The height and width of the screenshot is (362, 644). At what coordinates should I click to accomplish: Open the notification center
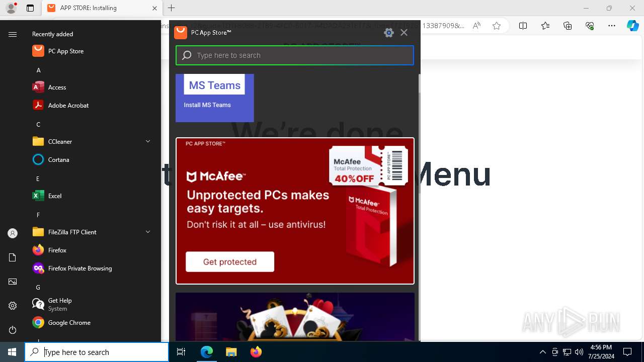click(627, 352)
